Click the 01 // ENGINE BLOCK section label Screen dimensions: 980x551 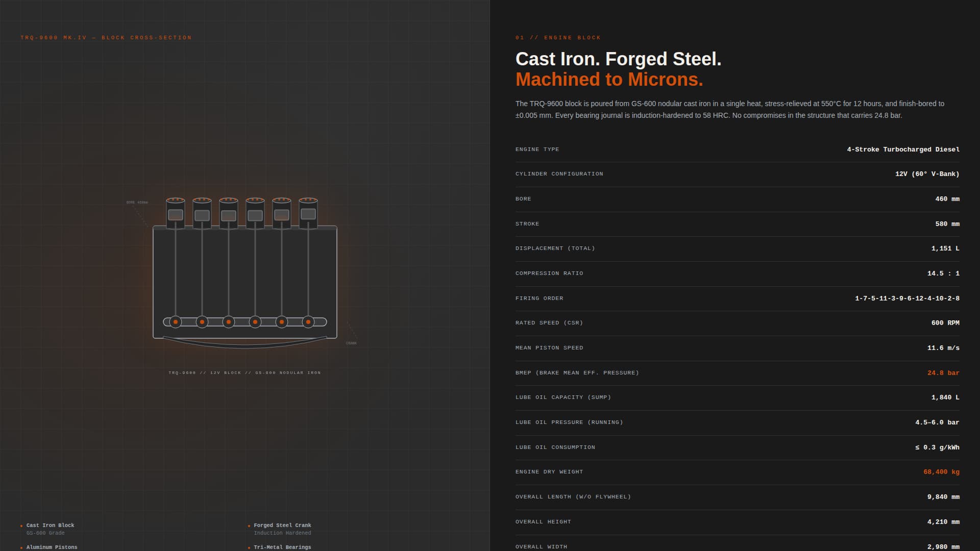pyautogui.click(x=558, y=38)
